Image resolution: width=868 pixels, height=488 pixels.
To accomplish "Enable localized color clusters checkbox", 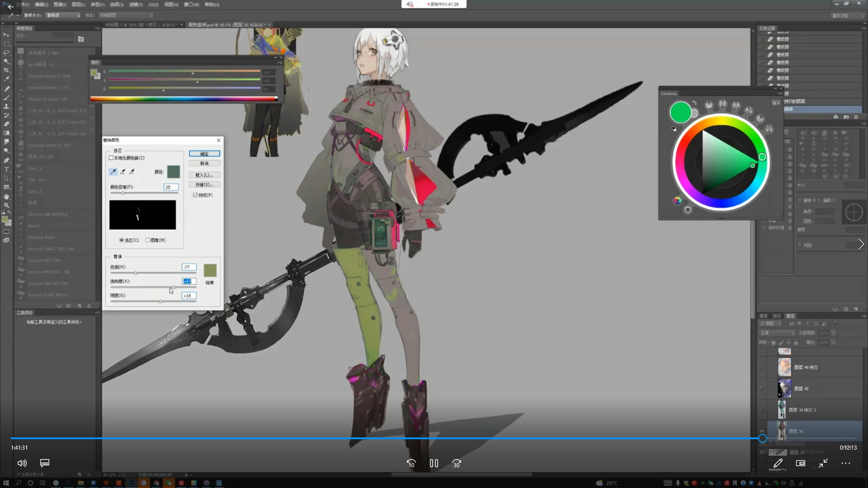I will (111, 158).
